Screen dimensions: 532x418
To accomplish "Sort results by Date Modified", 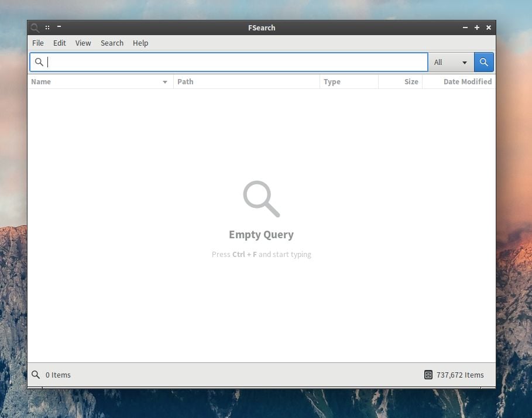I will click(467, 81).
